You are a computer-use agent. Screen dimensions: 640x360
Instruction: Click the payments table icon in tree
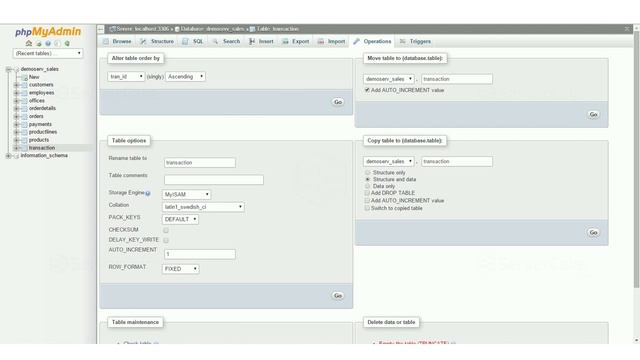24,124
